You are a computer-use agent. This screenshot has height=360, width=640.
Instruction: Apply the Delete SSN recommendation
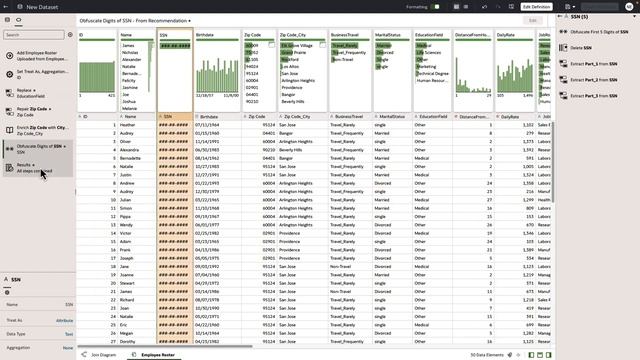click(576, 48)
